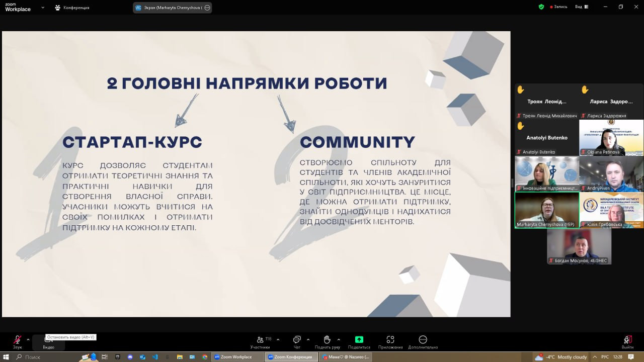
Task: Open Outlook from the taskbar
Action: (142, 357)
